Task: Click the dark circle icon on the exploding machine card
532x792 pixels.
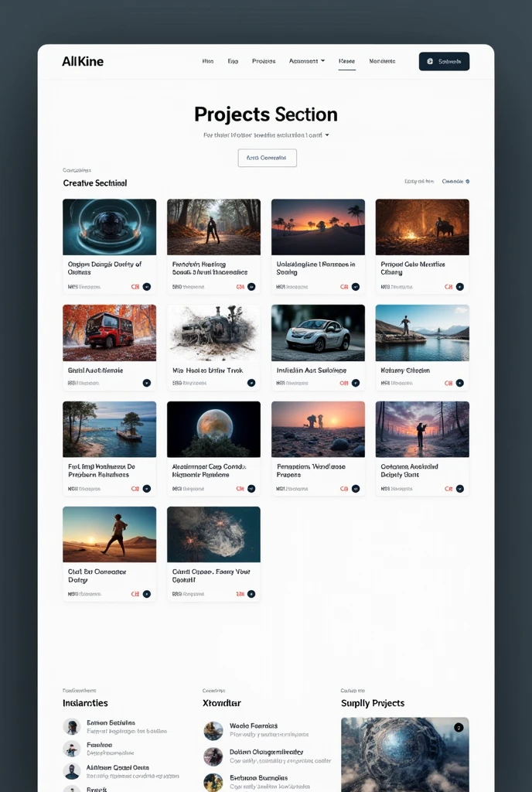Action: [251, 383]
